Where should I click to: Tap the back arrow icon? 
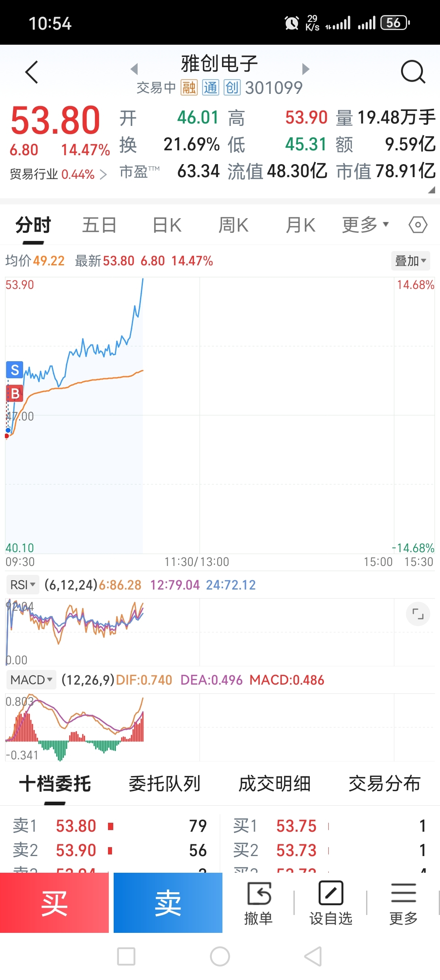(32, 72)
